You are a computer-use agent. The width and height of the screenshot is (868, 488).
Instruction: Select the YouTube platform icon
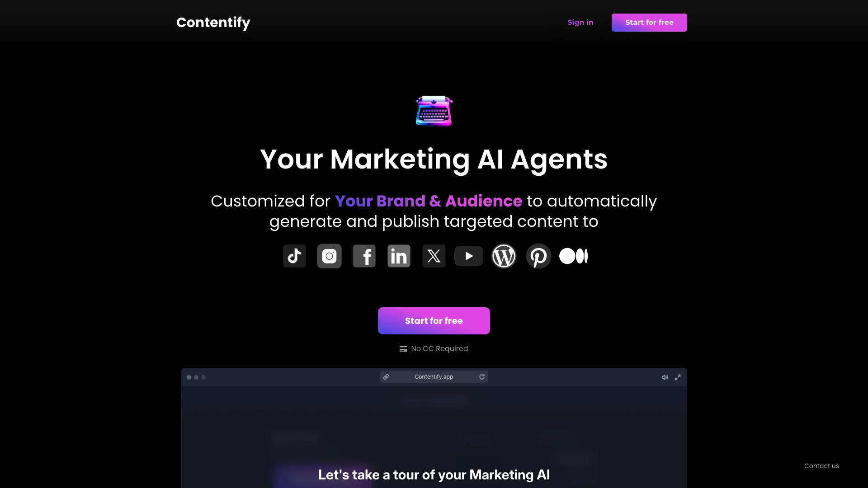(468, 256)
